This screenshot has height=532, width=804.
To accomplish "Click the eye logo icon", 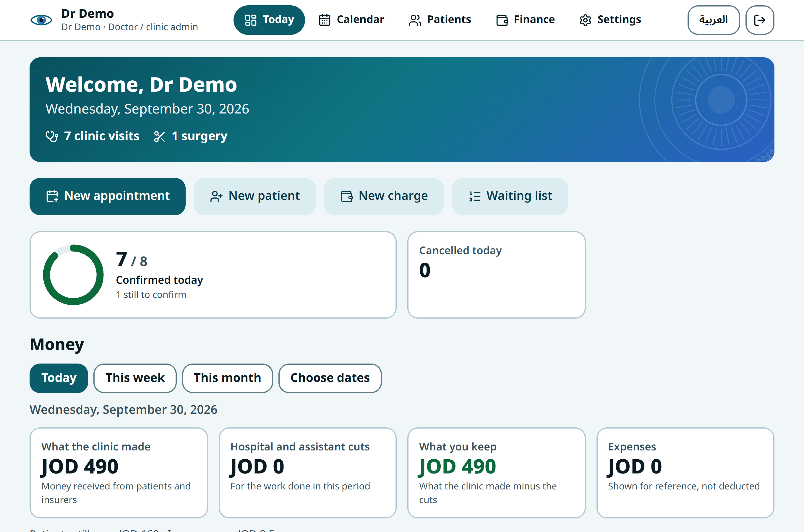I will [x=41, y=20].
